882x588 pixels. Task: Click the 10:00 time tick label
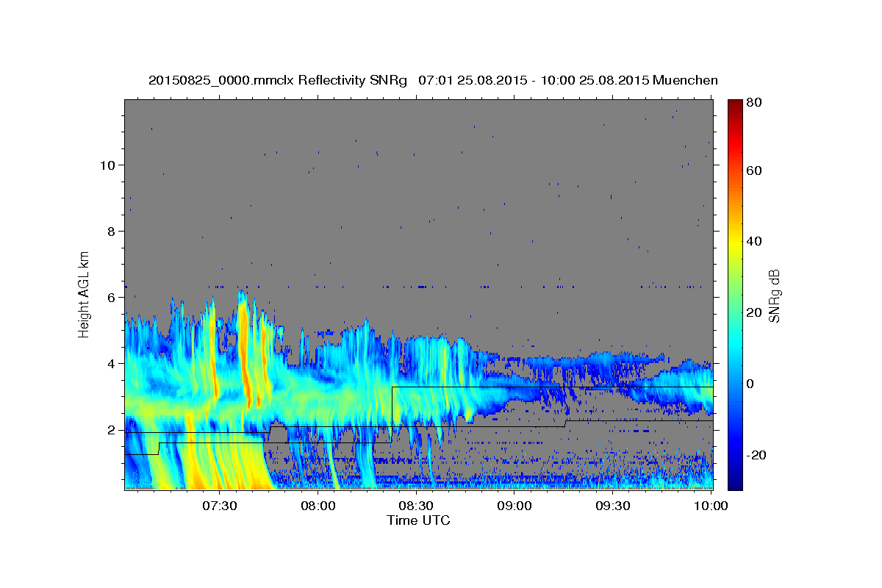711,506
